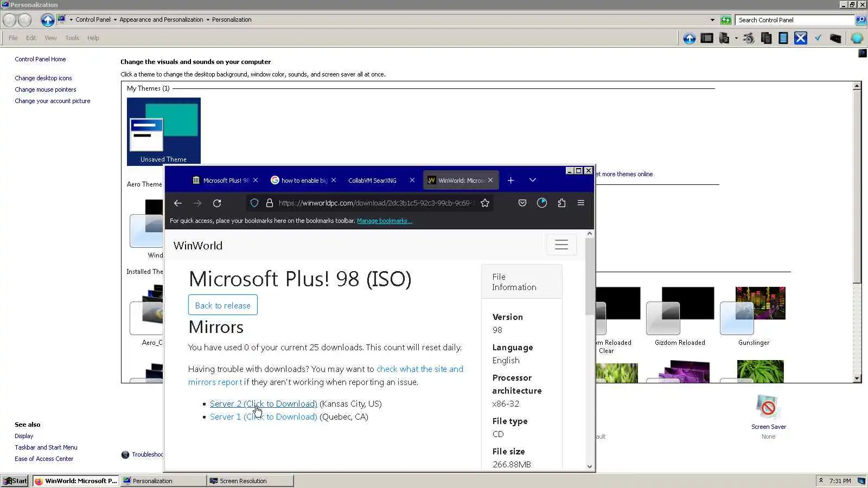The width and height of the screenshot is (868, 488).
Task: Click the Start button on the taskbar
Action: click(15, 481)
